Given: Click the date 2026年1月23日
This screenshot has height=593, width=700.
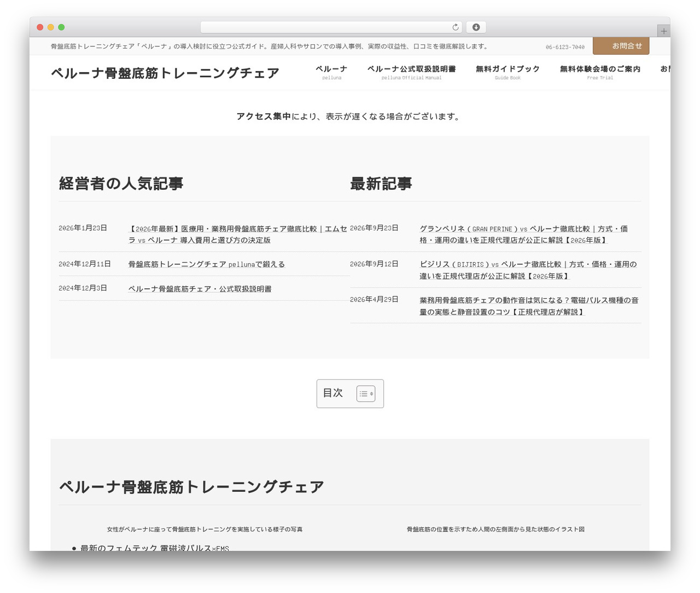Looking at the screenshot, I should coord(83,228).
